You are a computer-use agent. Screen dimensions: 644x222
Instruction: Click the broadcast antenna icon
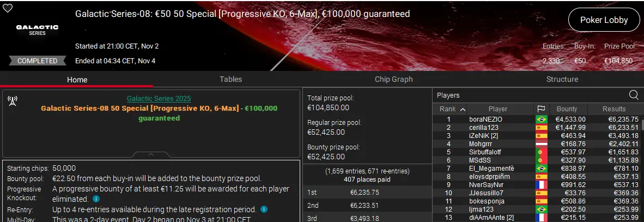tap(13, 101)
